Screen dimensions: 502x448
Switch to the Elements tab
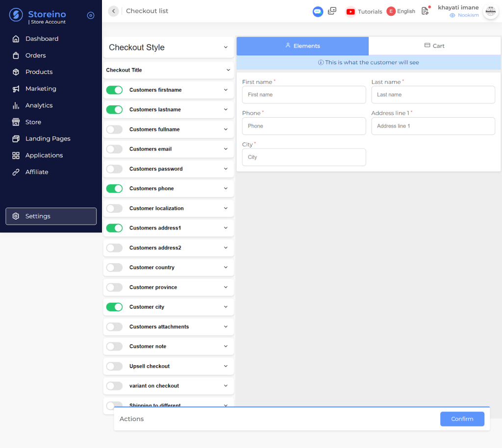click(302, 46)
